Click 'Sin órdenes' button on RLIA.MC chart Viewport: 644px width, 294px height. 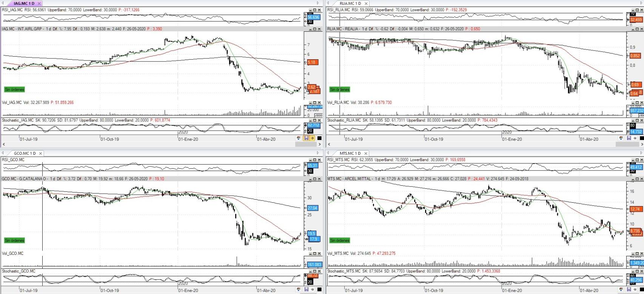point(340,89)
